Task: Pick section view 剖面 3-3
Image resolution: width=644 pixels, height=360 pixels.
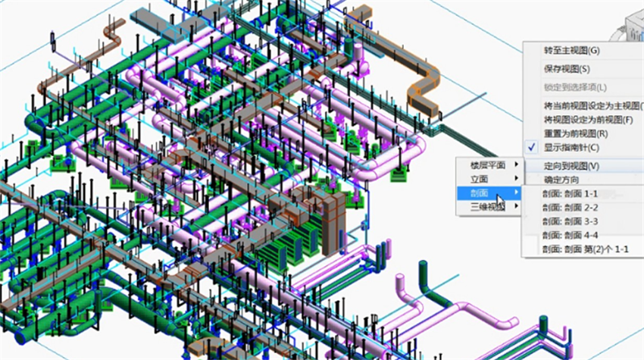Action: [x=571, y=221]
